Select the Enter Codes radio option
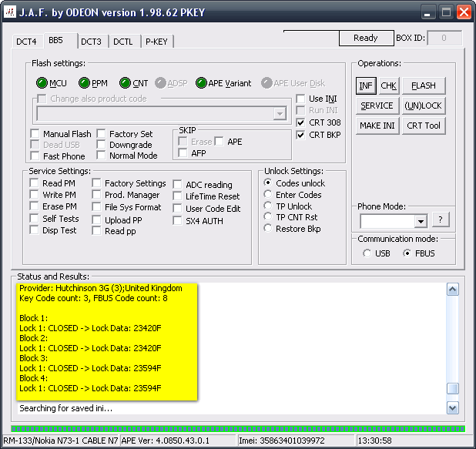The width and height of the screenshot is (476, 449). (268, 194)
